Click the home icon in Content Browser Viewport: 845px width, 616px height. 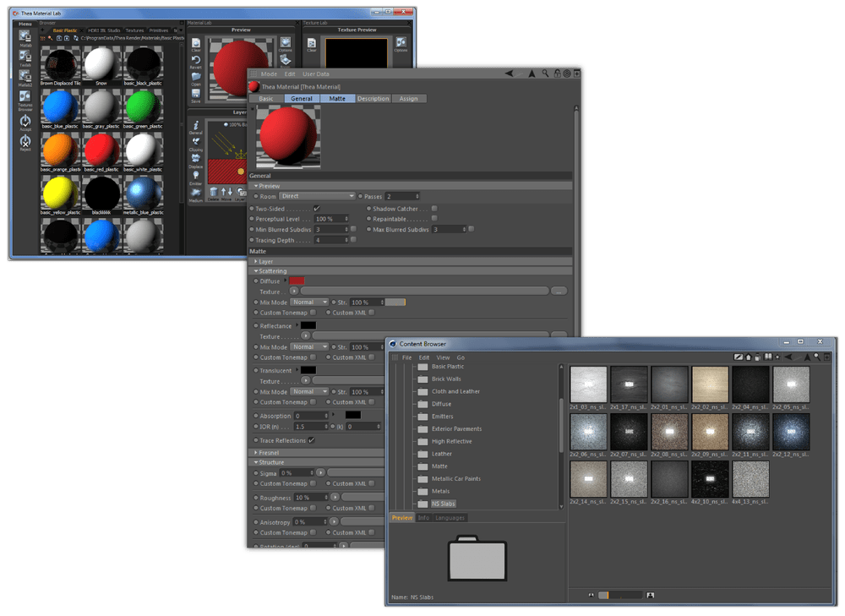point(748,357)
